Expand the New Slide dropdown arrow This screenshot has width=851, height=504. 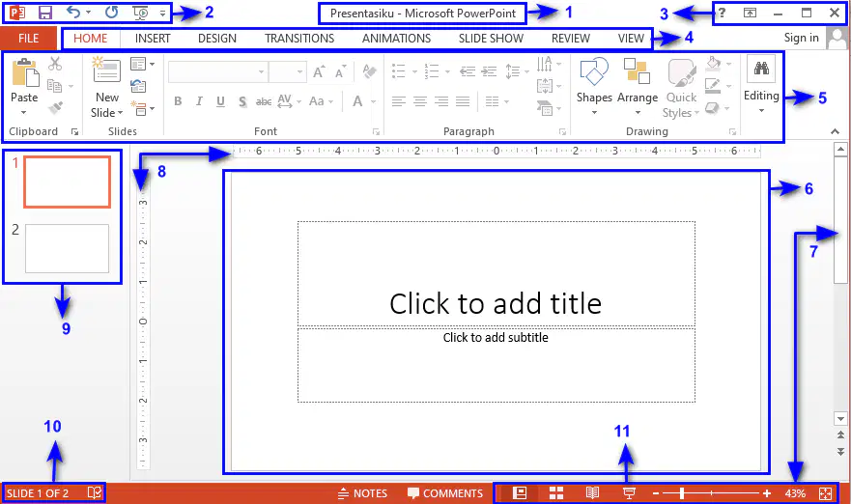pyautogui.click(x=120, y=113)
